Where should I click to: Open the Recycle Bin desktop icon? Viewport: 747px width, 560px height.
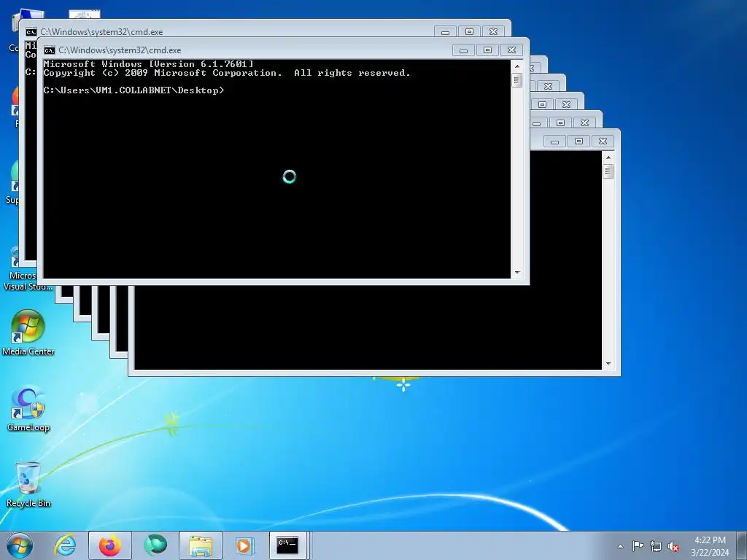[x=28, y=484]
